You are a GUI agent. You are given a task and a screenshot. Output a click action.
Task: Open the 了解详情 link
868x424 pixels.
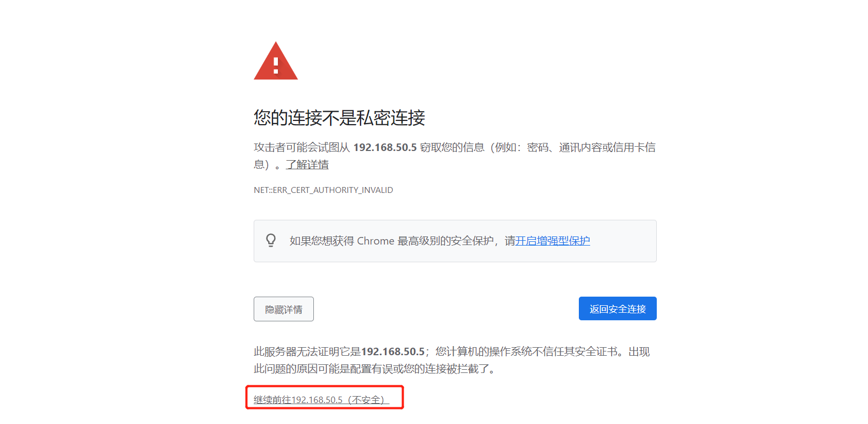click(x=307, y=164)
